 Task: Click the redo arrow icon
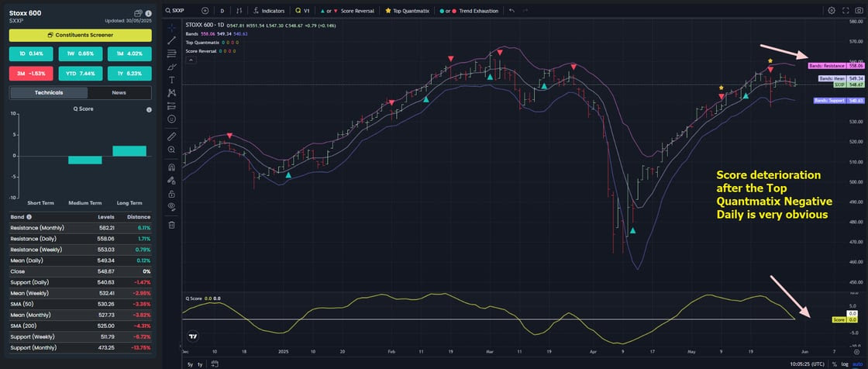point(525,11)
